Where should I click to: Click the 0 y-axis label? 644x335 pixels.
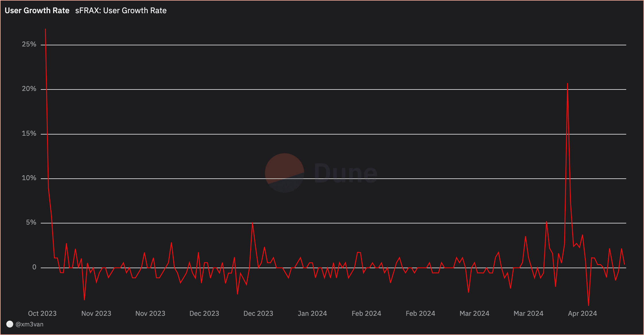point(34,267)
